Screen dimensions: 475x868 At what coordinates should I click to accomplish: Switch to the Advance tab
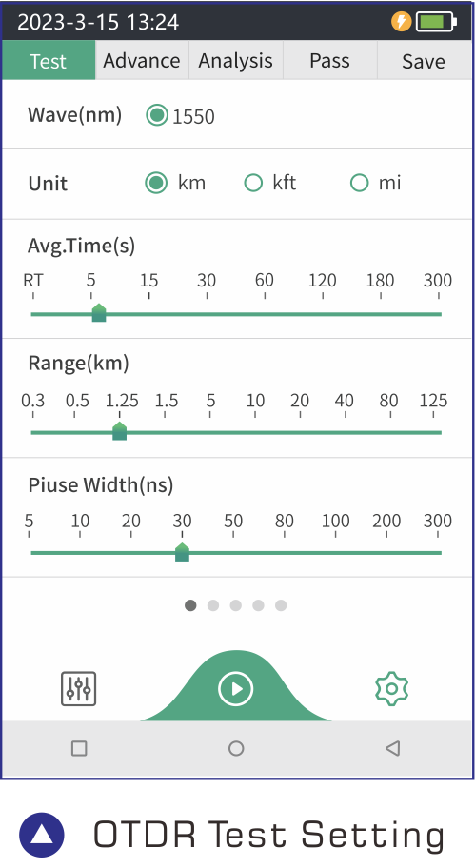(142, 60)
